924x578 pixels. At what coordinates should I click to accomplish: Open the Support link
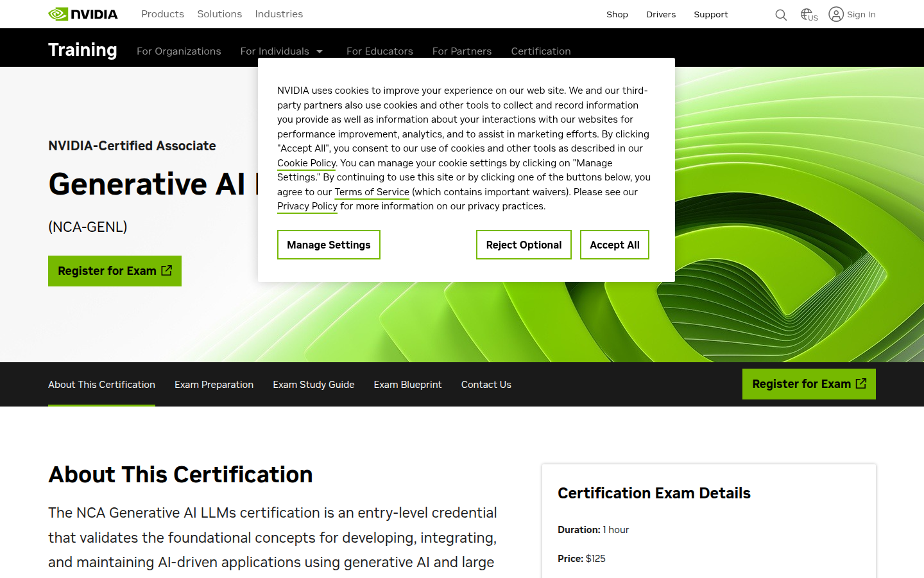point(711,14)
